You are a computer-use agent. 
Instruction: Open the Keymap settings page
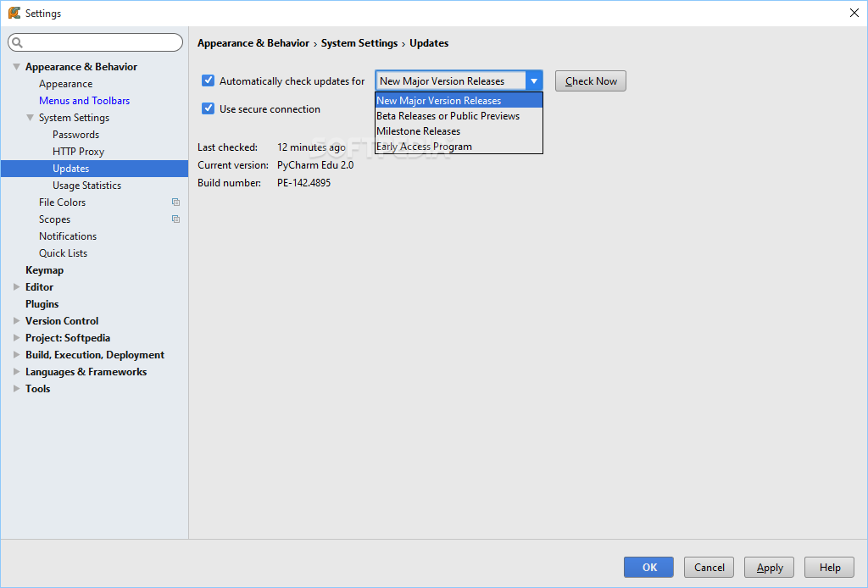(44, 270)
